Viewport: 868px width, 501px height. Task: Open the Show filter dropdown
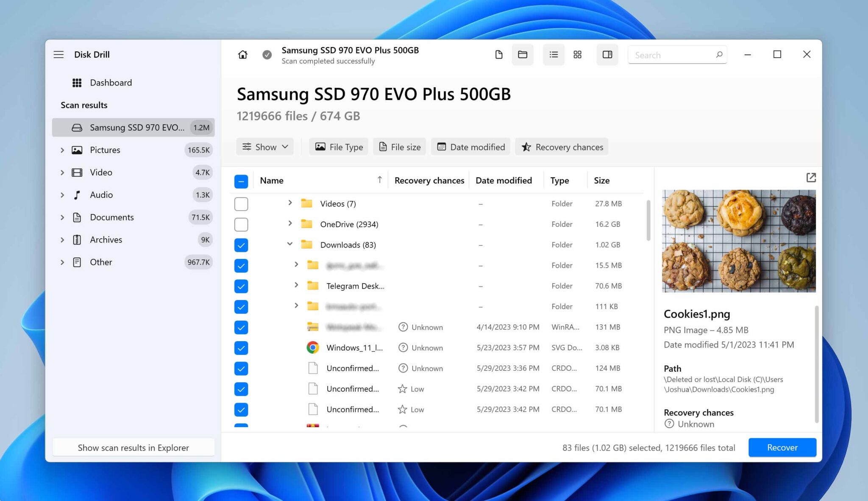pos(264,147)
